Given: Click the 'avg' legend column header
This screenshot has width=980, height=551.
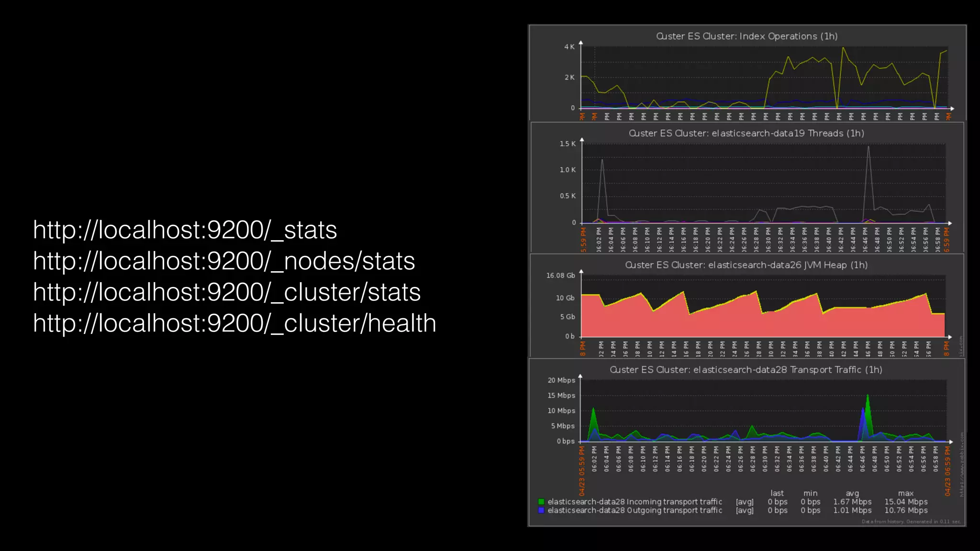Looking at the screenshot, I should pos(852,493).
